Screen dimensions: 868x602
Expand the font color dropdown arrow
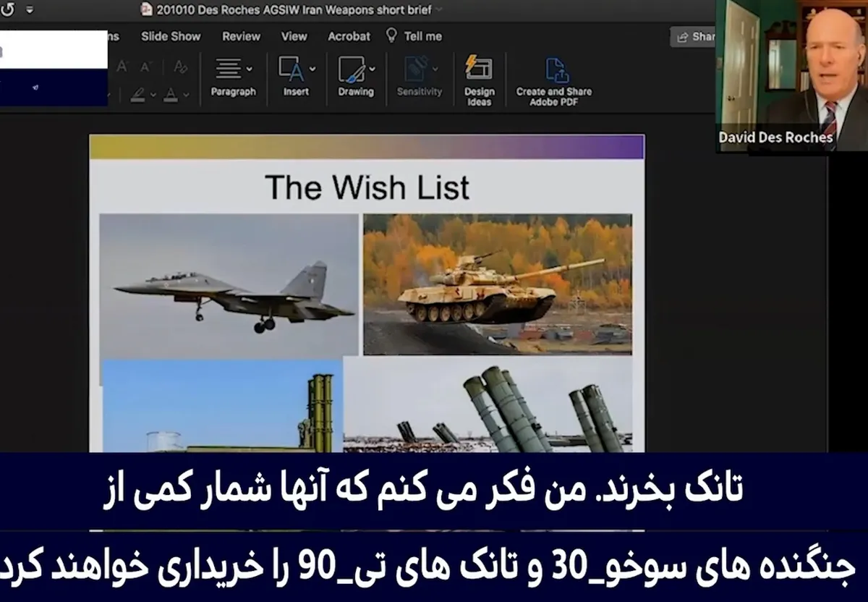point(186,95)
